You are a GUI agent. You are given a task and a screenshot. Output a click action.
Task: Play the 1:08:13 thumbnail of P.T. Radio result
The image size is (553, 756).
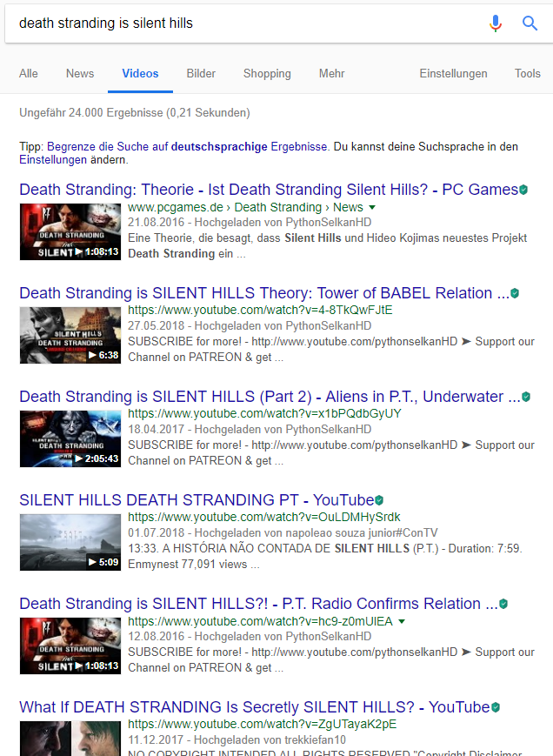tap(70, 646)
